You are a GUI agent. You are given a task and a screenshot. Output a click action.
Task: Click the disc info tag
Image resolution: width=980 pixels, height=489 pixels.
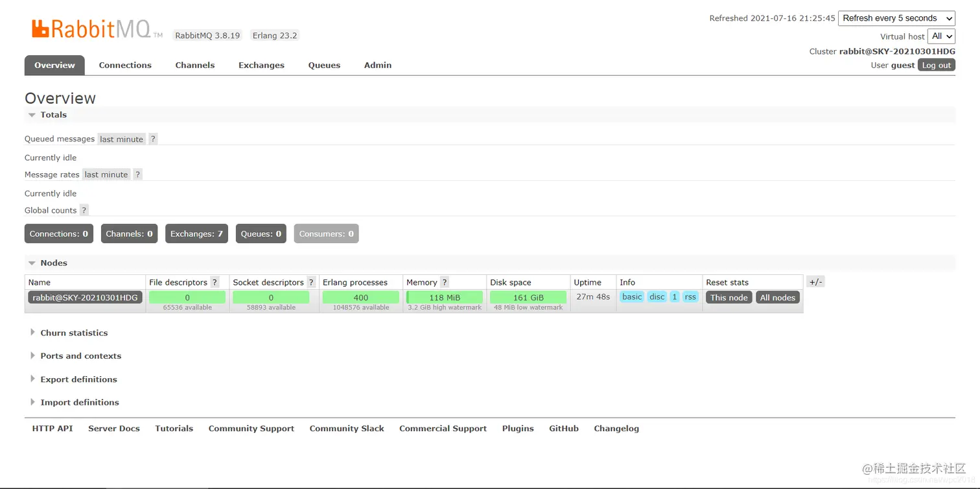click(657, 297)
